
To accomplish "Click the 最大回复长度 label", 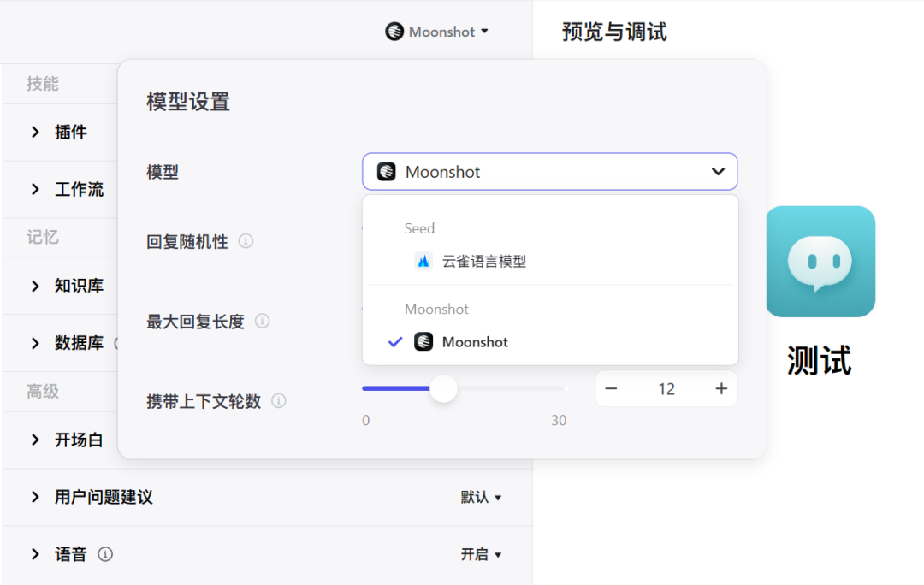I will pos(195,322).
